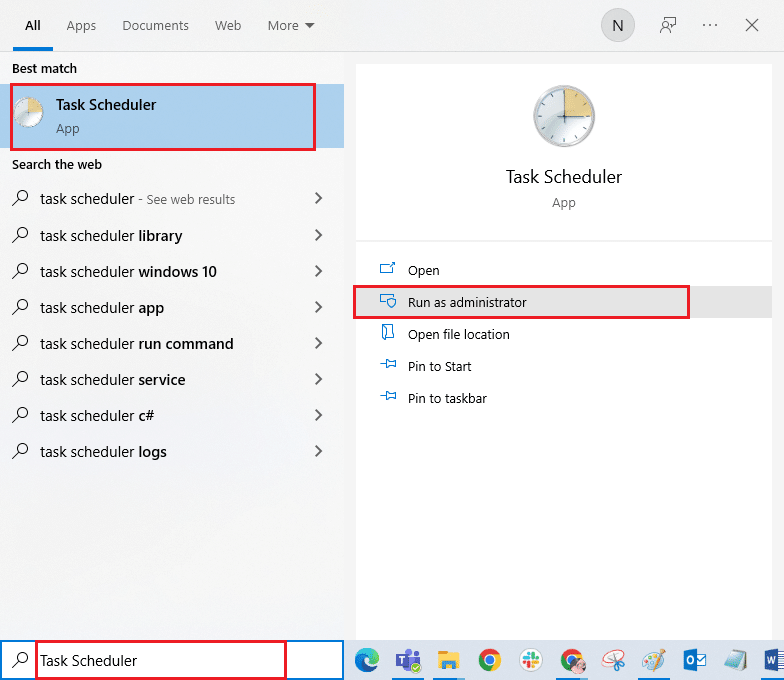Select suggestion 'task scheduler service'

point(172,379)
